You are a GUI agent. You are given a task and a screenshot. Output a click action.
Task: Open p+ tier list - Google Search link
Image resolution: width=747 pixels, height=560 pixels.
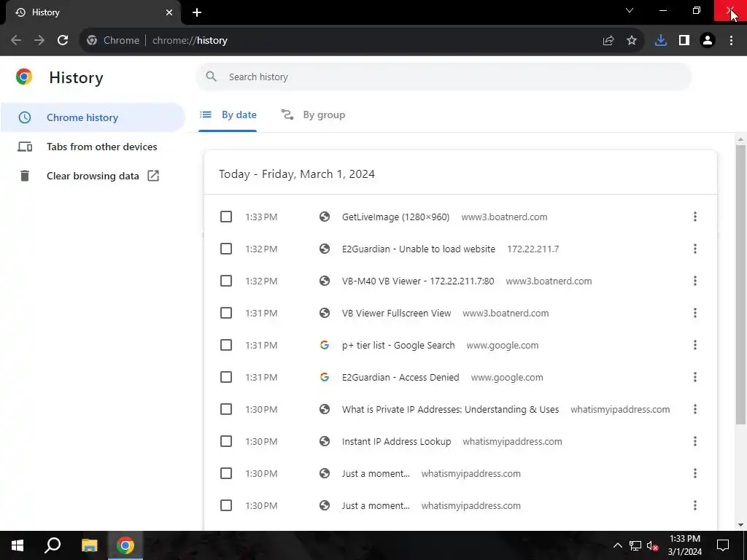pyautogui.click(x=398, y=345)
